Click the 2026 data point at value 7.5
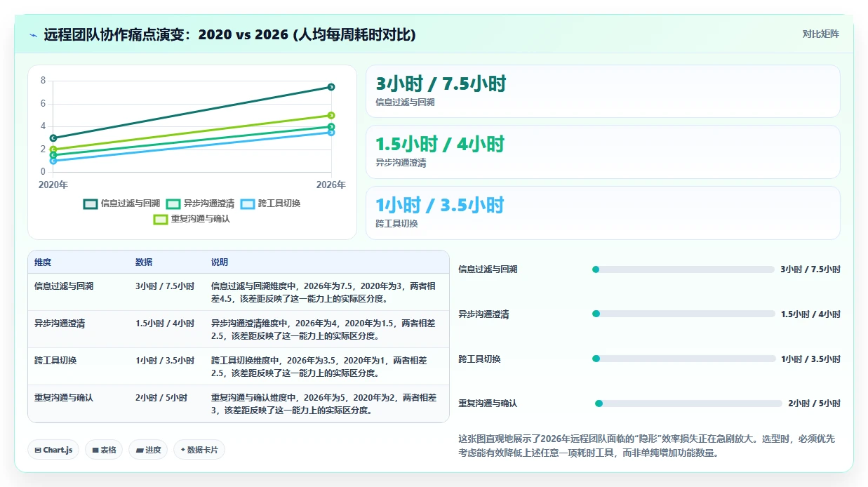The image size is (868, 487). click(331, 87)
